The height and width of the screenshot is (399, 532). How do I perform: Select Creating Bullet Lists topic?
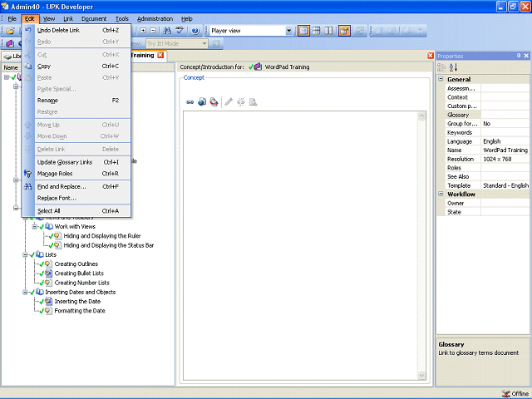coord(79,273)
